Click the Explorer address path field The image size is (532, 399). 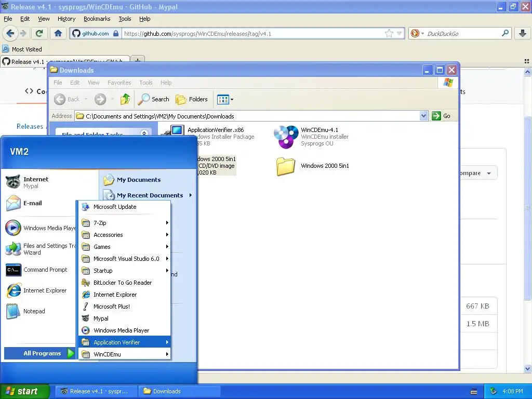(x=248, y=116)
